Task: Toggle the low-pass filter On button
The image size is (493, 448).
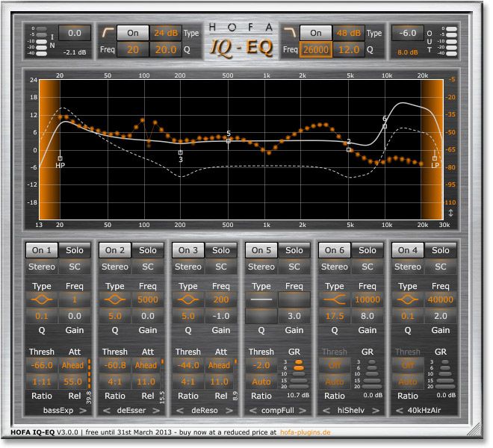Action: [x=316, y=33]
